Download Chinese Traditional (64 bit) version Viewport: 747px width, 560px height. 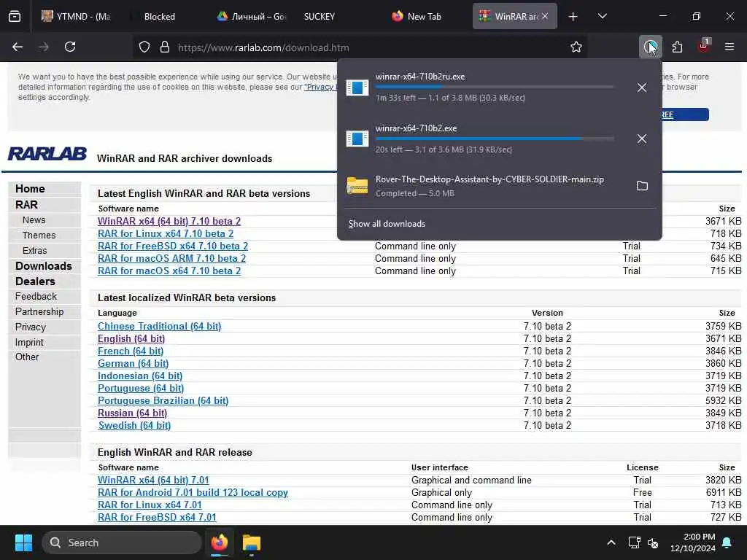click(159, 327)
